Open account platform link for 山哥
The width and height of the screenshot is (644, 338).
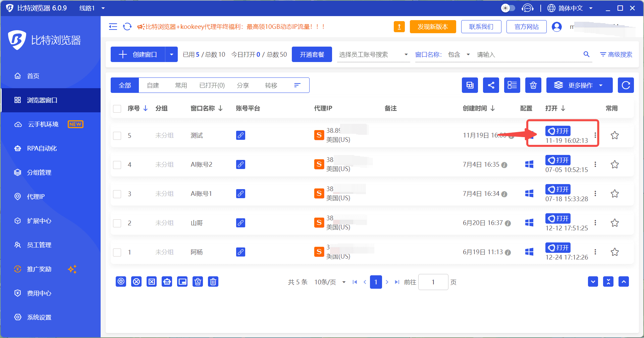click(240, 223)
